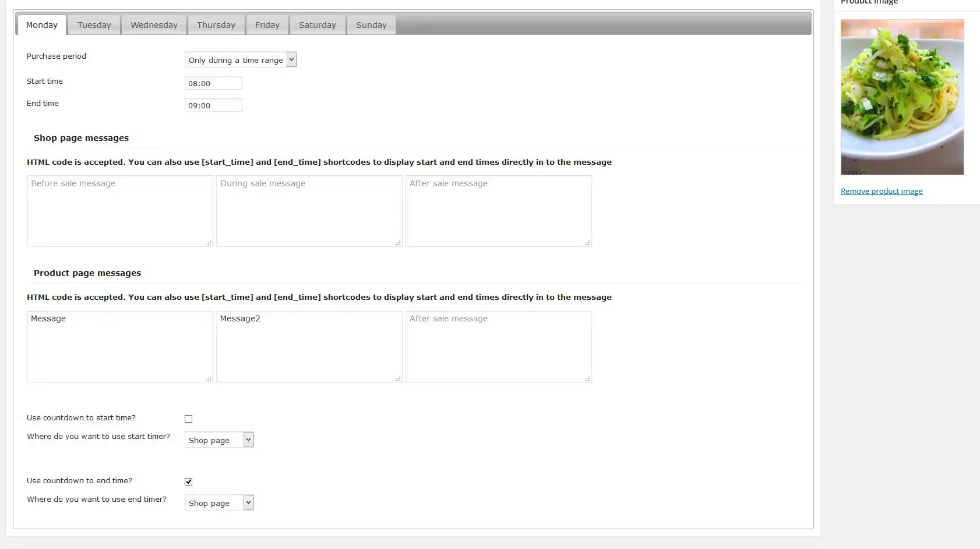980x549 pixels.
Task: Click the product page Message box
Action: [119, 346]
